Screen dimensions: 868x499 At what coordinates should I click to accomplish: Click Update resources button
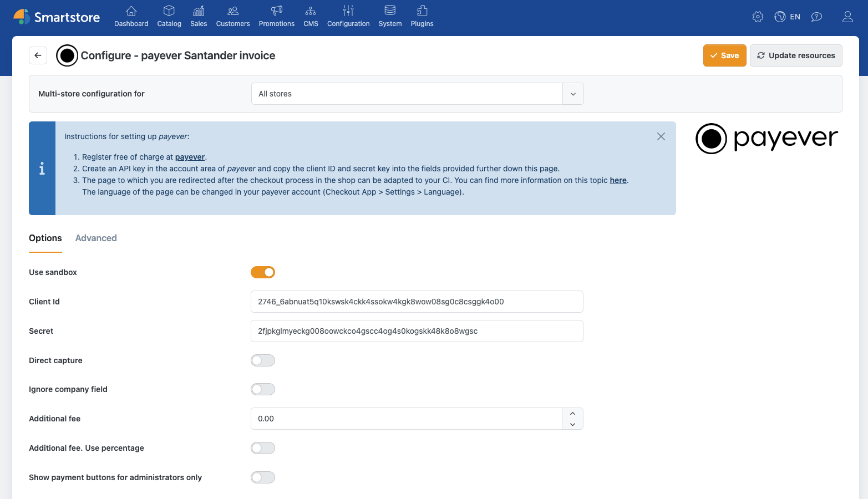pyautogui.click(x=796, y=55)
